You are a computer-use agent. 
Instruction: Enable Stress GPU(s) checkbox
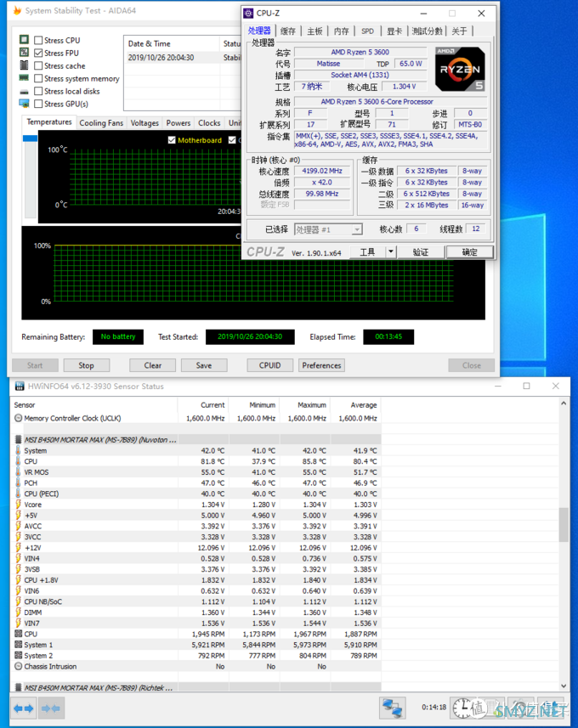38,104
